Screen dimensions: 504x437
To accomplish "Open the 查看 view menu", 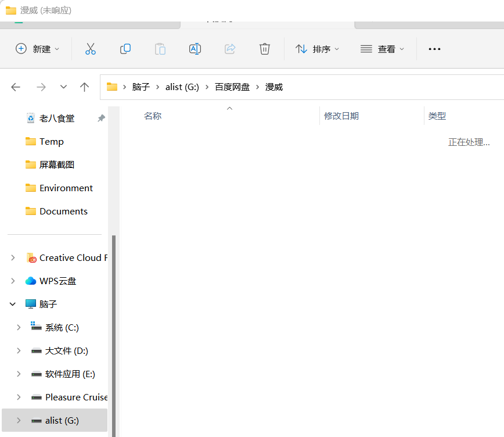I will [382, 49].
